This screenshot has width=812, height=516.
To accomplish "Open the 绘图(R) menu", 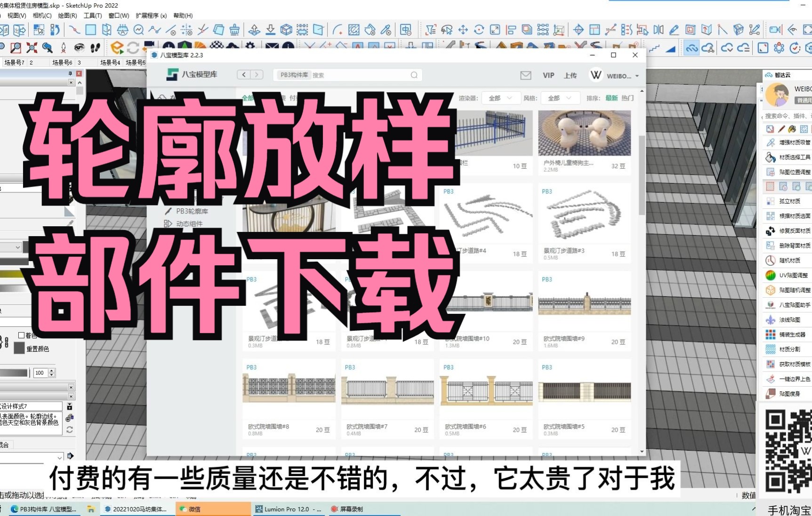I will (67, 16).
